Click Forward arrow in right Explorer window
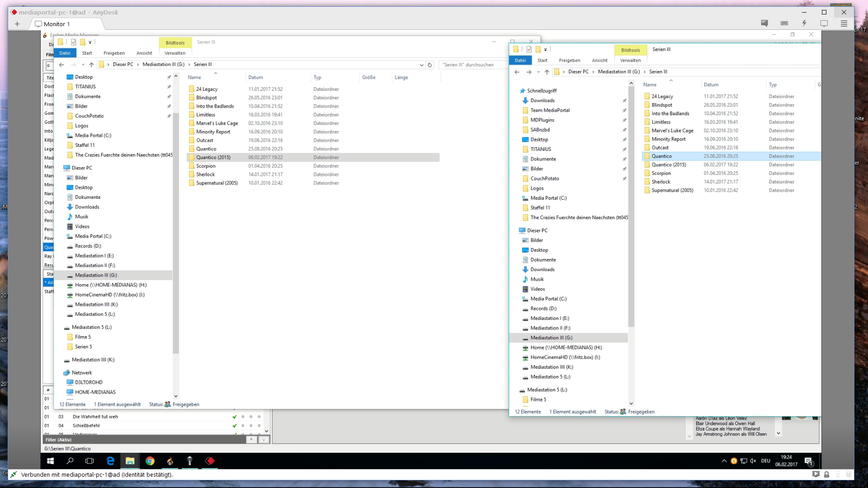Image resolution: width=868 pixels, height=488 pixels. tap(528, 72)
